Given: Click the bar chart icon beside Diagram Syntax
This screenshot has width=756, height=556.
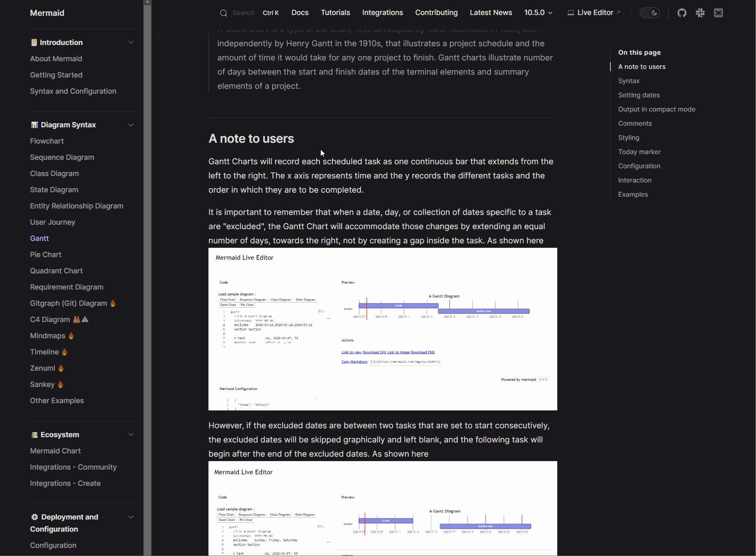Looking at the screenshot, I should click(x=34, y=125).
